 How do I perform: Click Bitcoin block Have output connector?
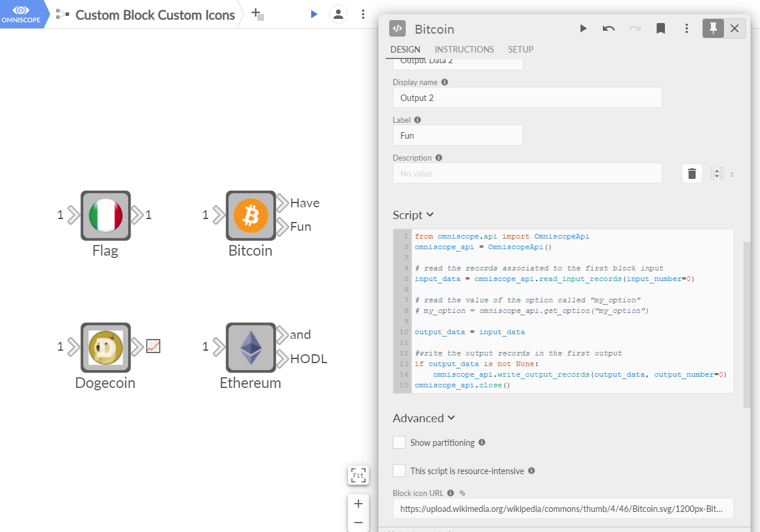(282, 203)
